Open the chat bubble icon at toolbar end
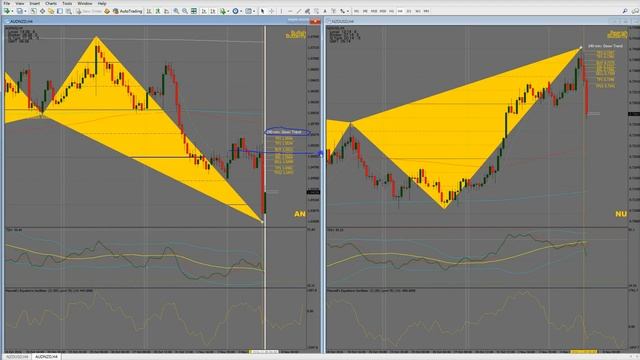 point(635,11)
